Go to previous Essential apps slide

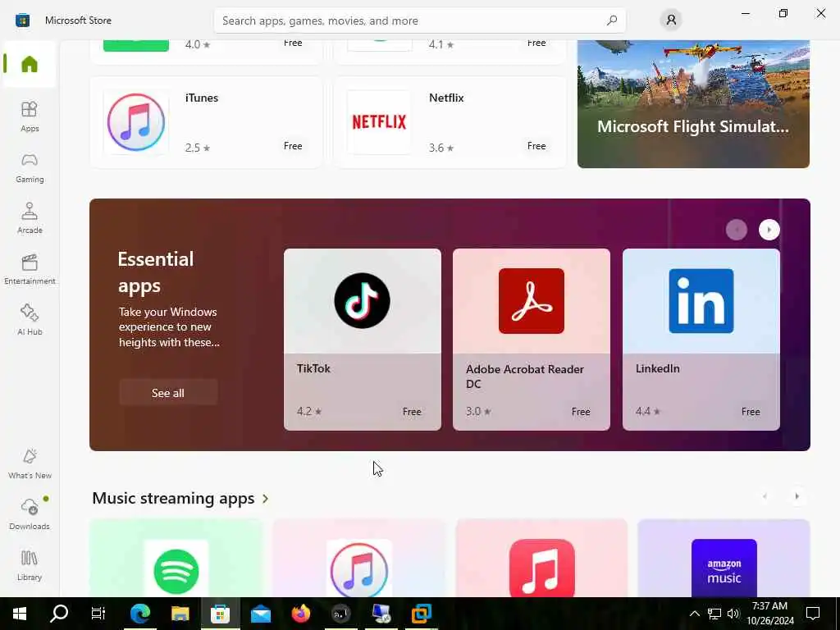click(x=737, y=230)
